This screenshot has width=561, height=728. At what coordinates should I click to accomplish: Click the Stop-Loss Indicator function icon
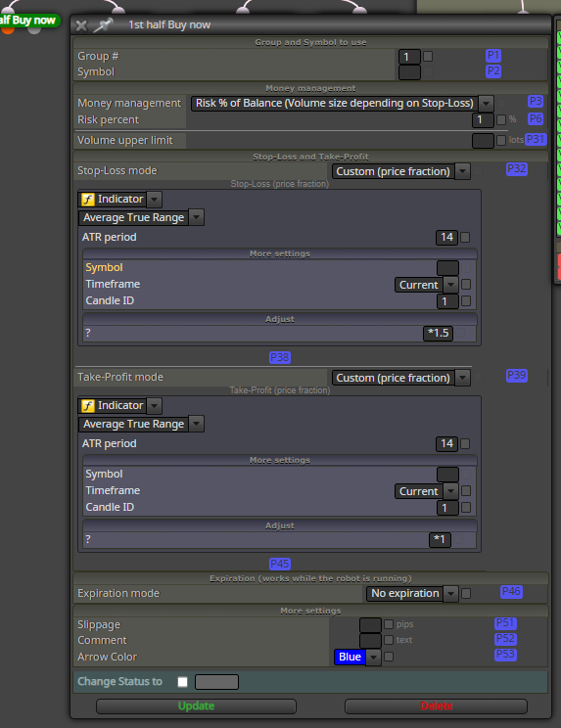pyautogui.click(x=88, y=200)
